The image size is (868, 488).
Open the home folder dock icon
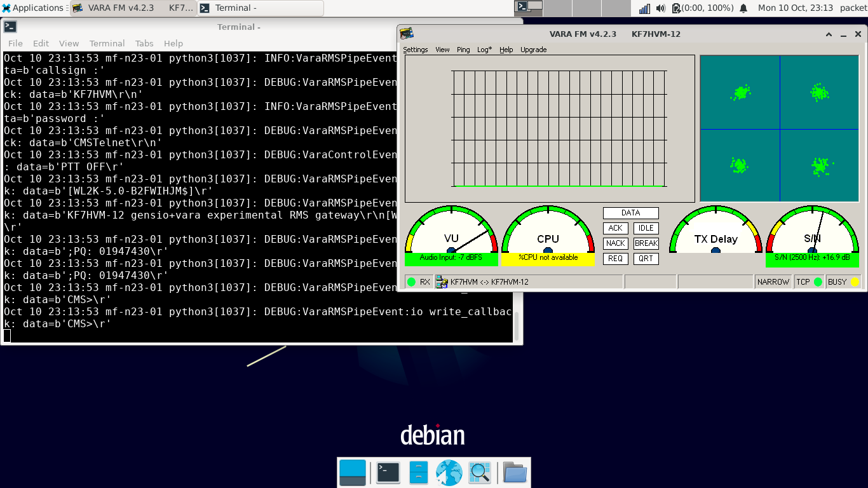(515, 472)
